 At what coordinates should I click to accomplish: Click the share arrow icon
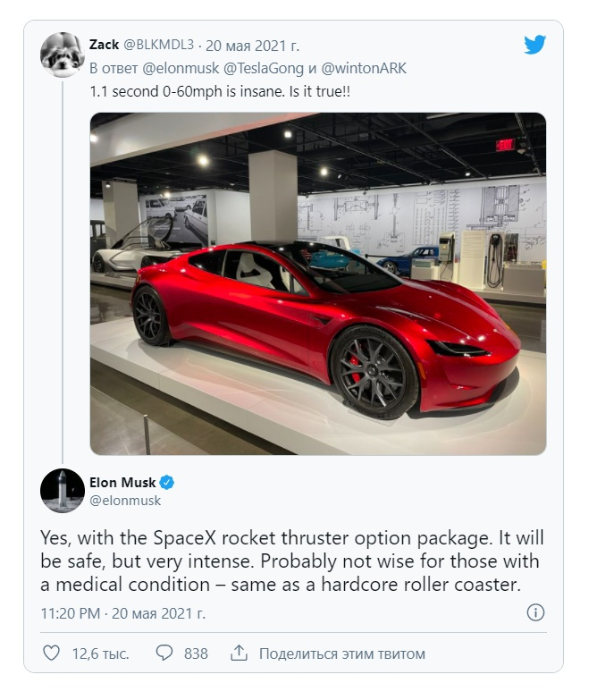pyautogui.click(x=239, y=653)
